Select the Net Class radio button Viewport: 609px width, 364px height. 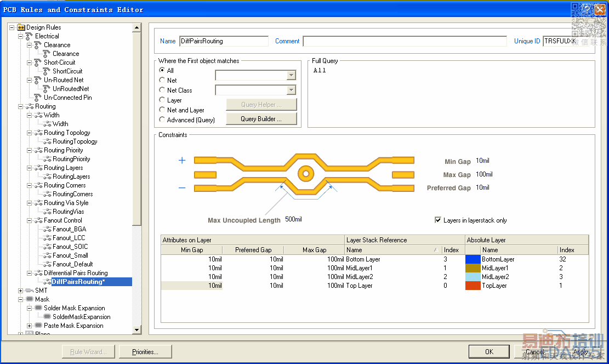[x=162, y=90]
